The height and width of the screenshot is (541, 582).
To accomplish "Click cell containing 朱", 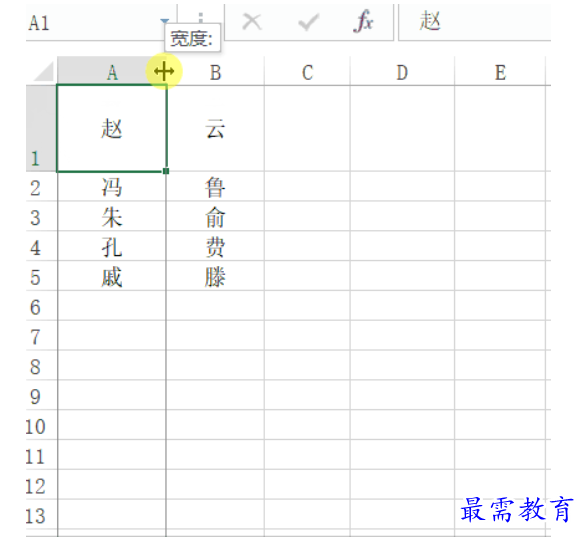I will 112,217.
